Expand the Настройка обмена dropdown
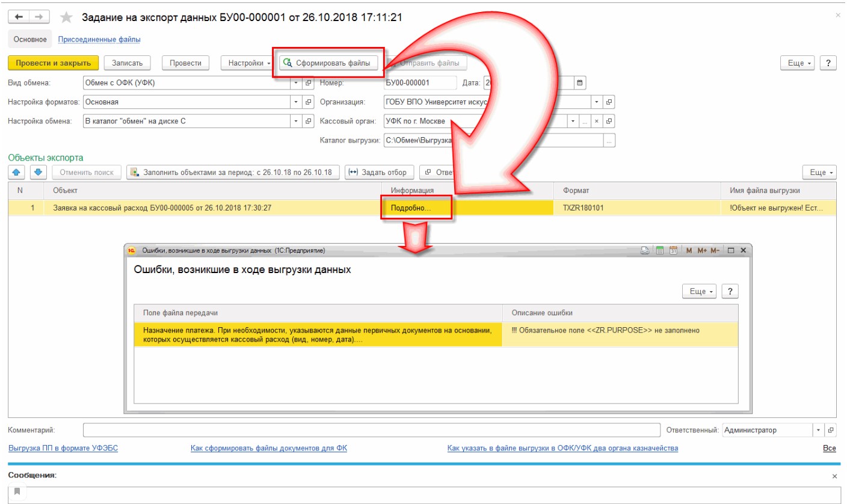This screenshot has height=504, width=847. [296, 121]
